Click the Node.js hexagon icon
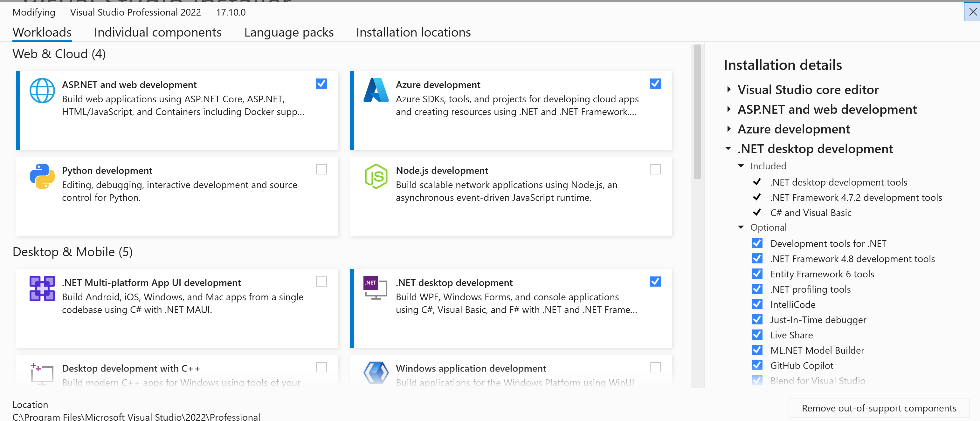Screen dimensions: 980x421 [x=376, y=176]
